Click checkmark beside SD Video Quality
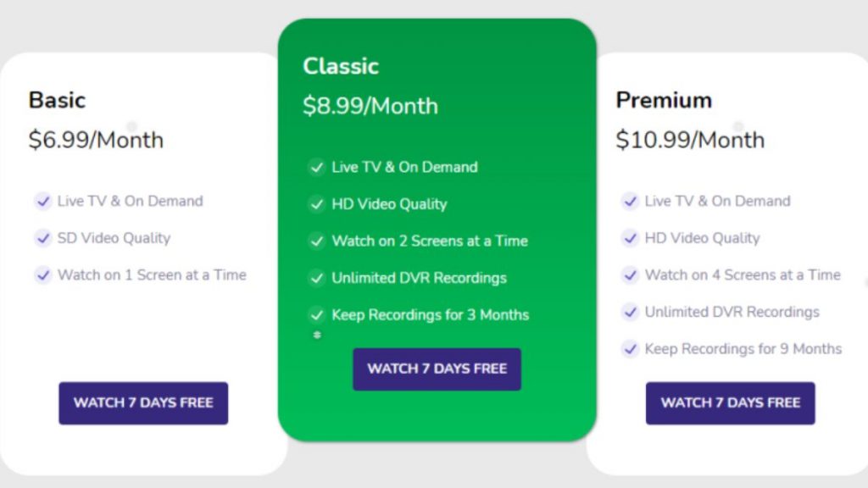868x488 pixels. pos(42,238)
